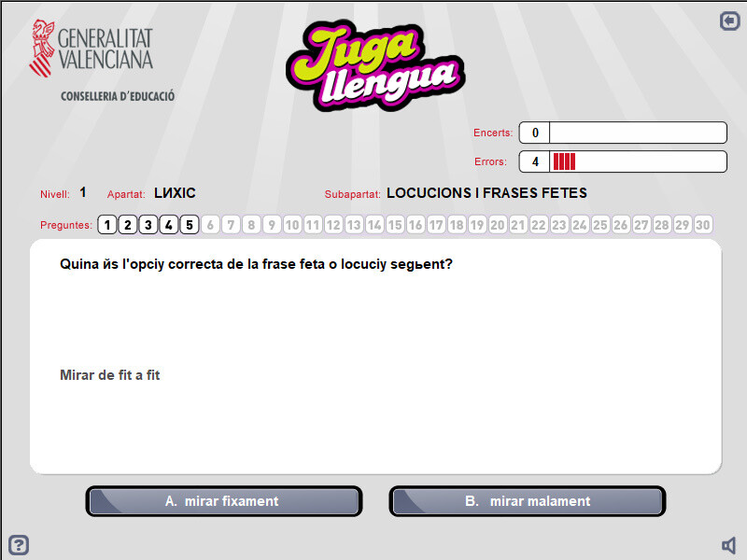Click the back arrow exit icon
Image resolution: width=747 pixels, height=560 pixels.
[729, 21]
